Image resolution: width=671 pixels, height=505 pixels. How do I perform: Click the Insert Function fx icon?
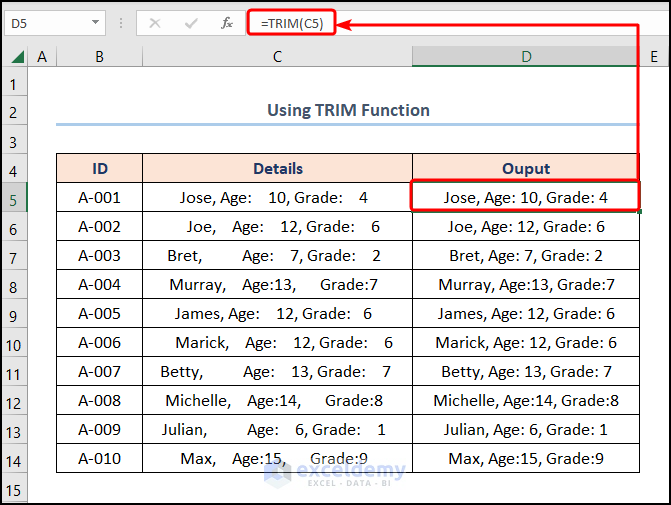click(227, 22)
